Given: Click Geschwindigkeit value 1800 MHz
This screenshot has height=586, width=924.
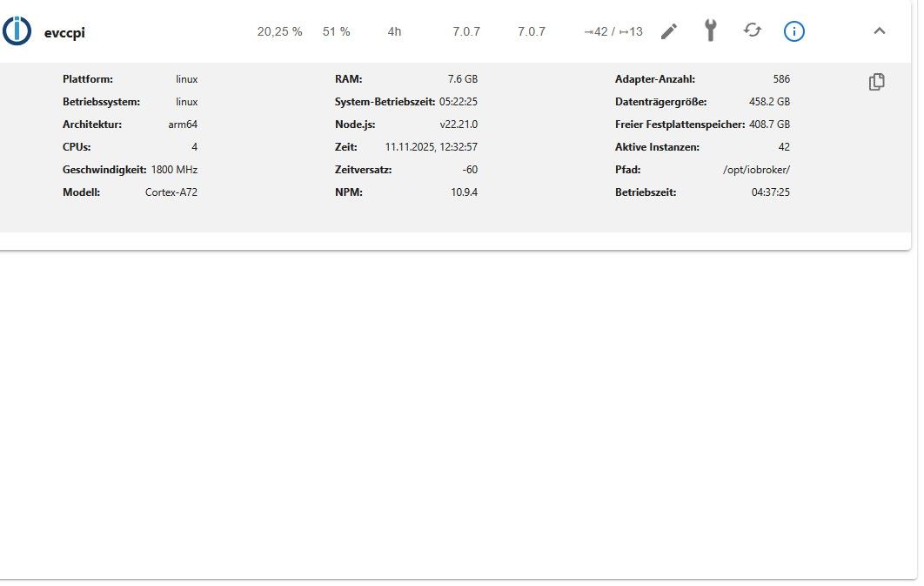Looking at the screenshot, I should 174,170.
